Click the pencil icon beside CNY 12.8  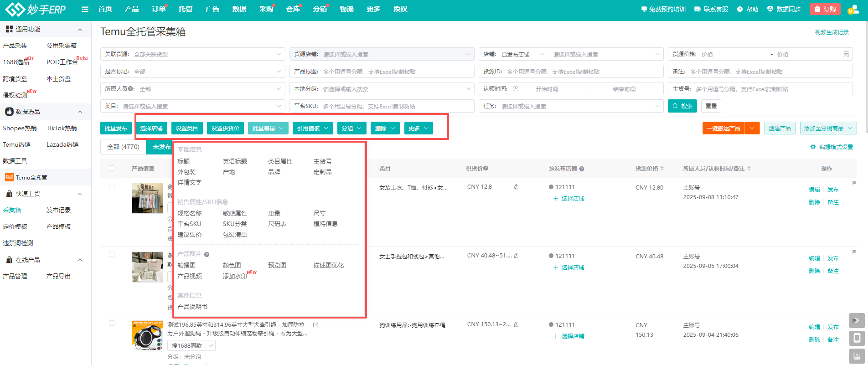click(x=516, y=187)
